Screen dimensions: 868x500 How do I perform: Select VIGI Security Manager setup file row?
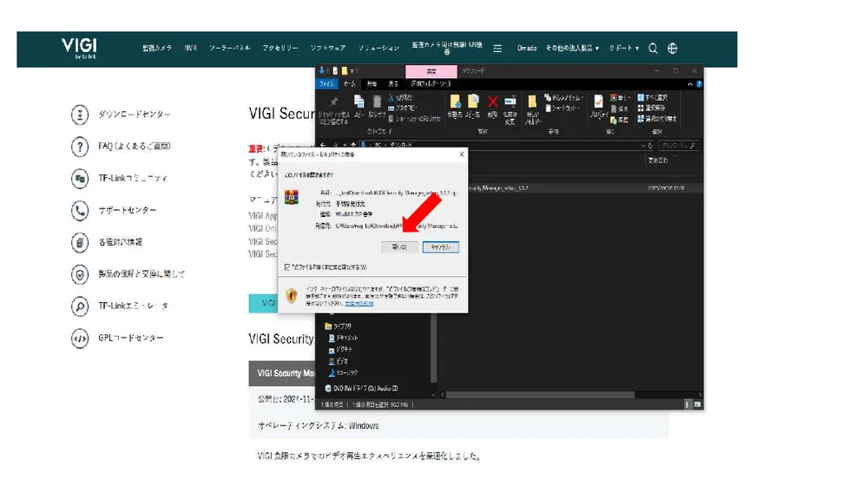pyautogui.click(x=570, y=188)
